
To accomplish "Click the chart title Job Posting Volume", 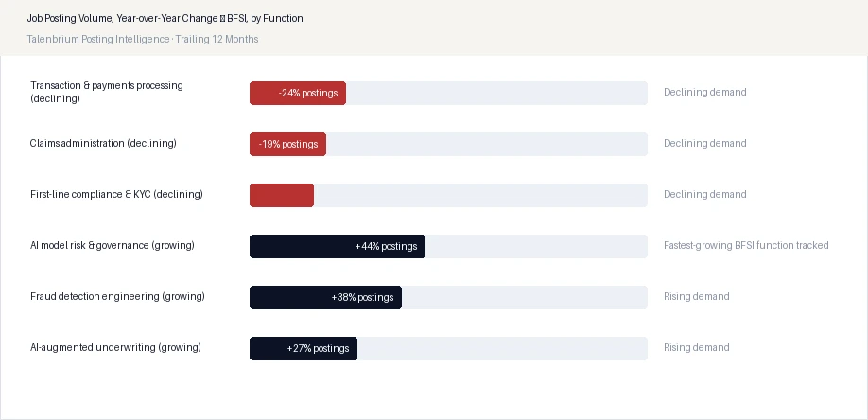I will [x=165, y=18].
